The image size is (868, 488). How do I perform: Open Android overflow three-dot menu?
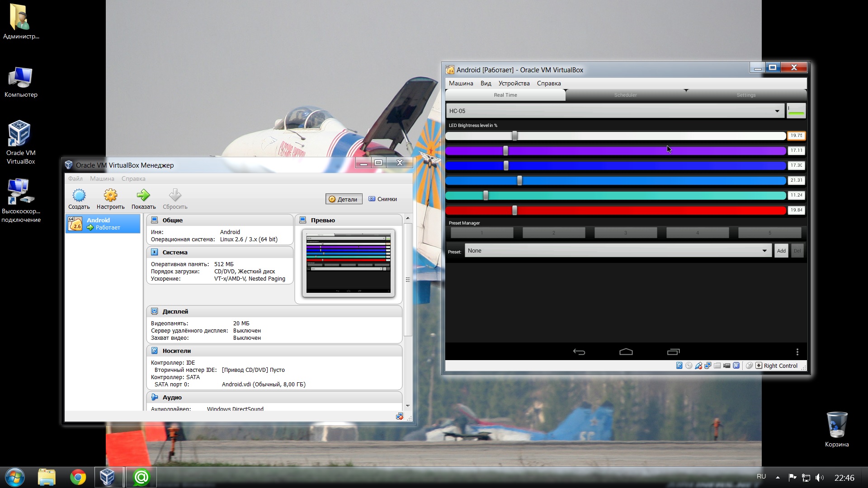point(797,352)
